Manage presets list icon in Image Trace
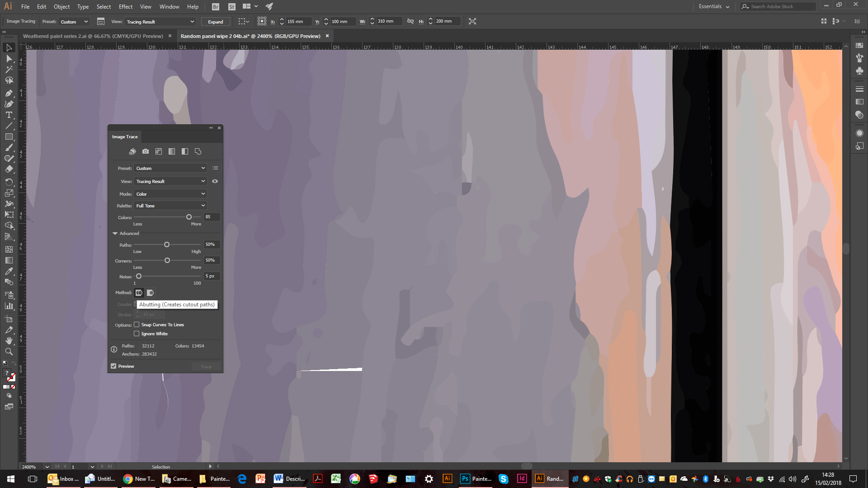The image size is (868, 488). click(x=215, y=168)
